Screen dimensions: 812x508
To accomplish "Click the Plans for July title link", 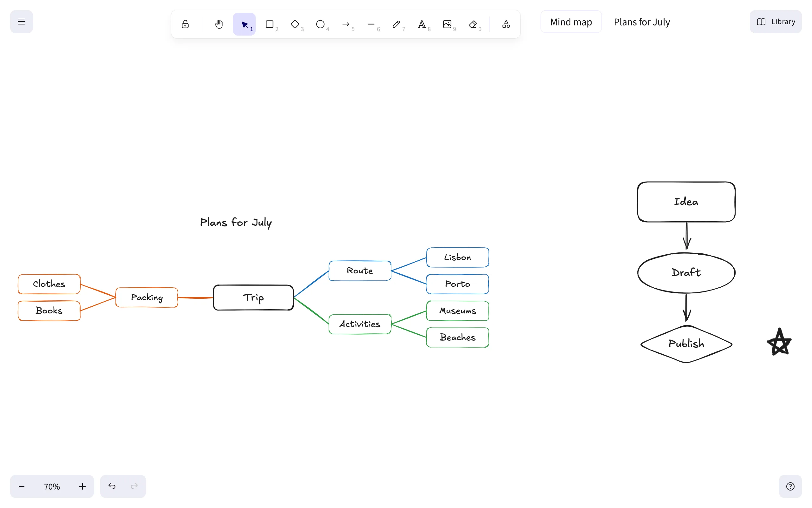I will 642,22.
